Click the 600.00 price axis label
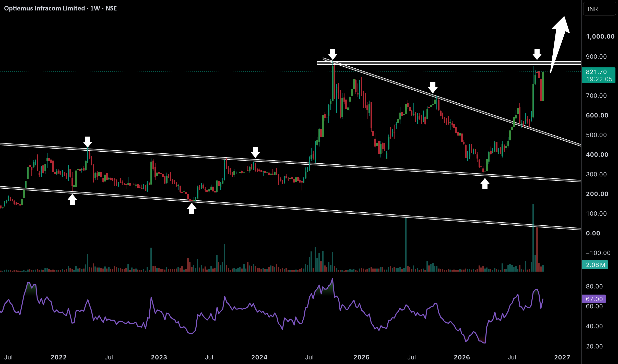Viewport: 618px width, 364px height. 597,115
